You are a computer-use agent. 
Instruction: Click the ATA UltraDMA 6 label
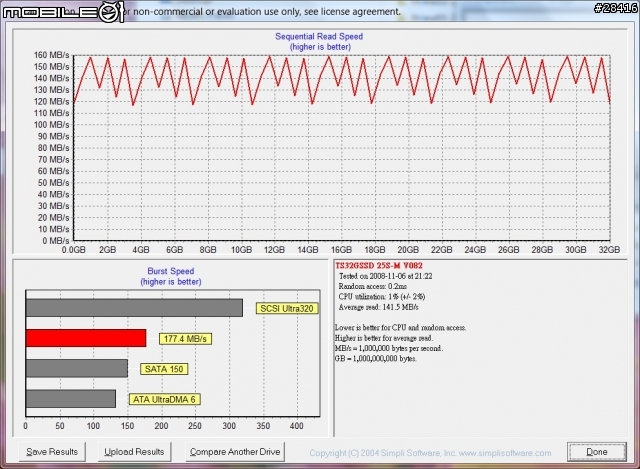pyautogui.click(x=164, y=399)
